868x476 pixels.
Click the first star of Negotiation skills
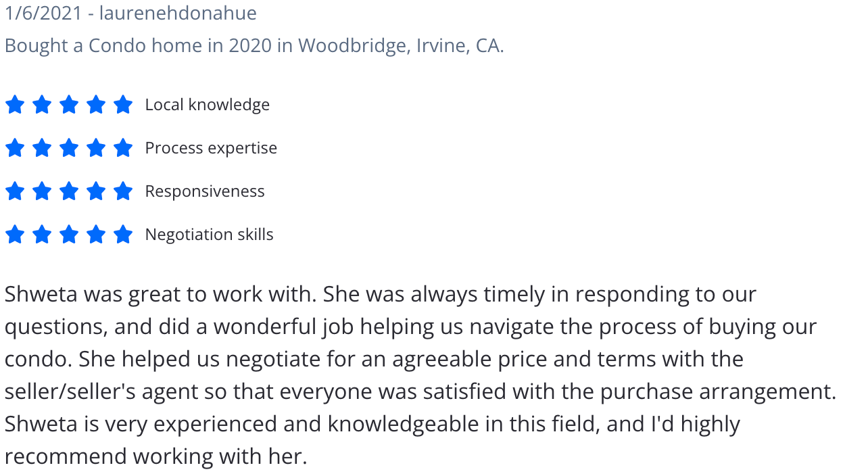click(15, 235)
